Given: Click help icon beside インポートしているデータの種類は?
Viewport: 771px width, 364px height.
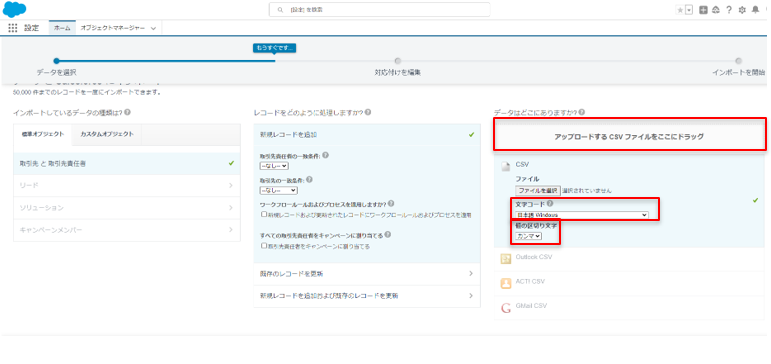Looking at the screenshot, I should (x=127, y=112).
